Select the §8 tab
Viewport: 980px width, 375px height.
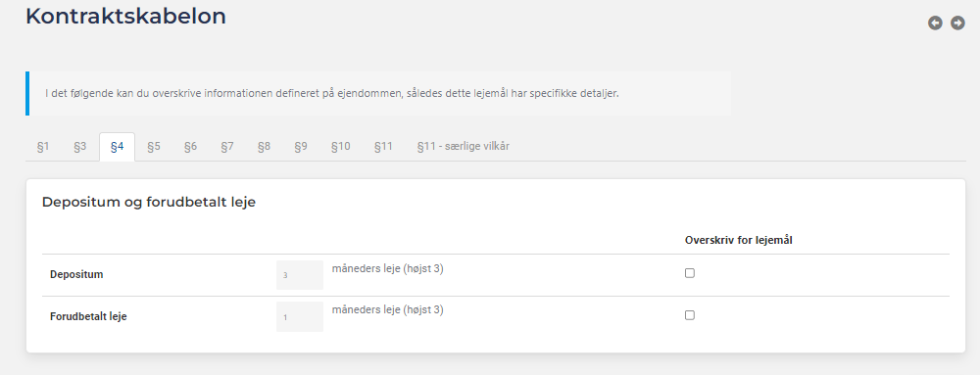(265, 147)
